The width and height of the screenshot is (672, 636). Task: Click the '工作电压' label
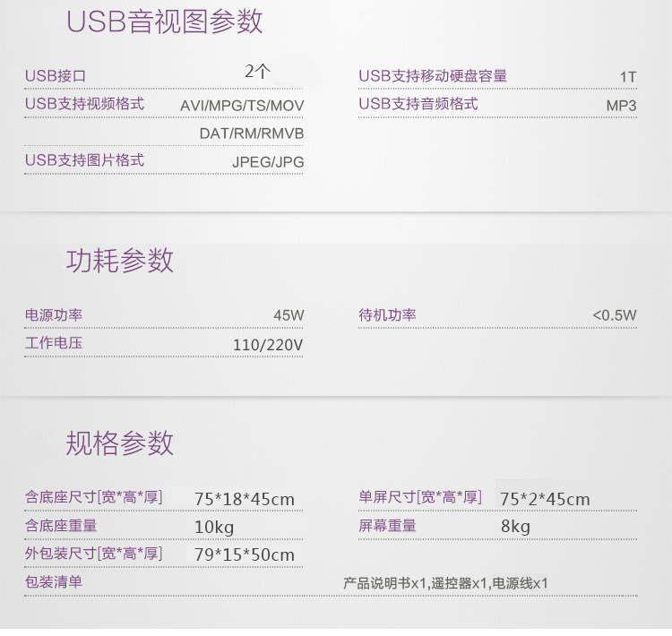click(54, 343)
